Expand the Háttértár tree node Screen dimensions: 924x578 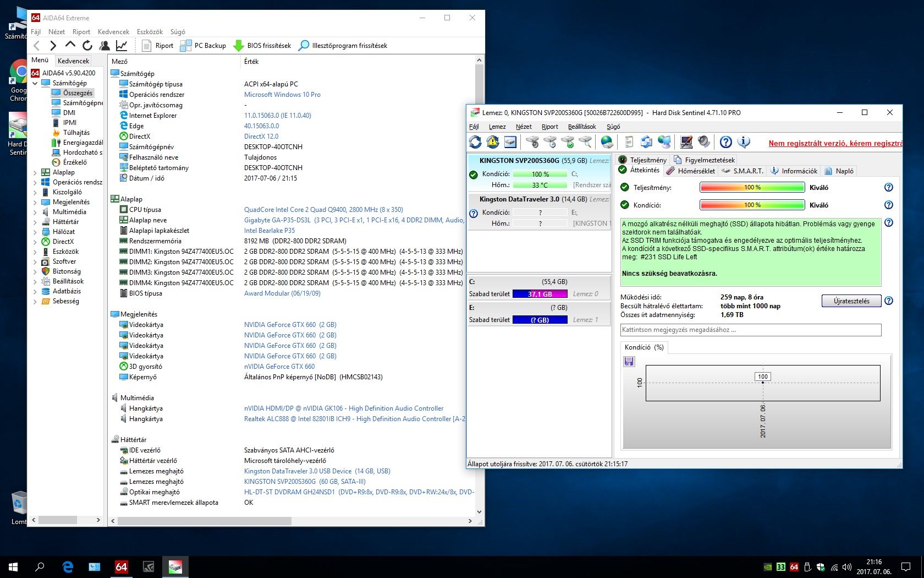point(35,222)
